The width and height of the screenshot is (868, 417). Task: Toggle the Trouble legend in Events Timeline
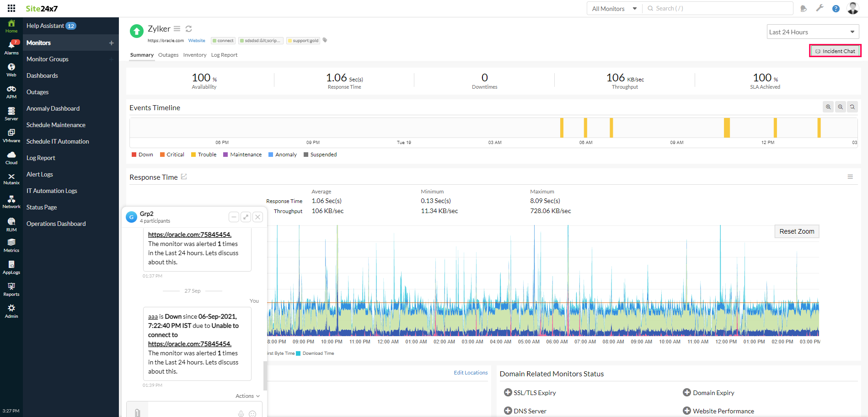click(x=204, y=155)
